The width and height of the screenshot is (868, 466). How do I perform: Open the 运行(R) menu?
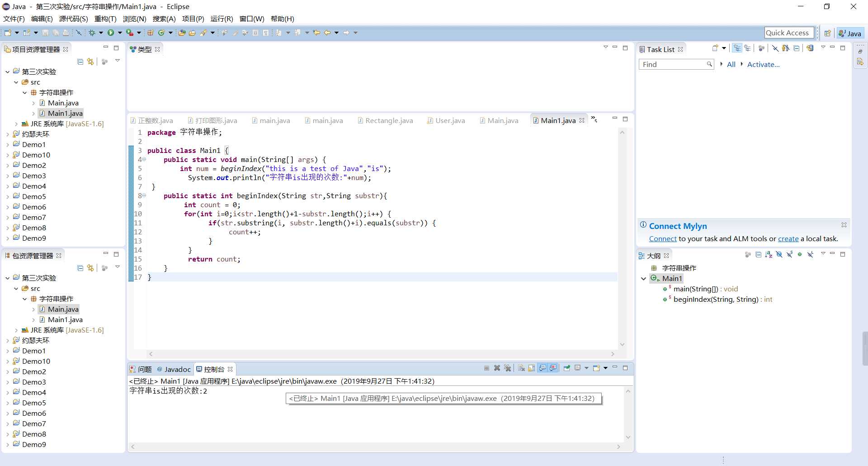pyautogui.click(x=222, y=19)
